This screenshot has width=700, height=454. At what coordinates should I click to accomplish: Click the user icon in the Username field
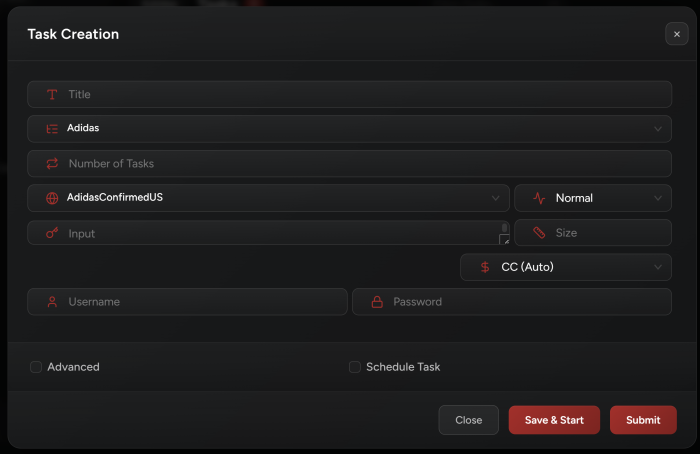pyautogui.click(x=52, y=302)
